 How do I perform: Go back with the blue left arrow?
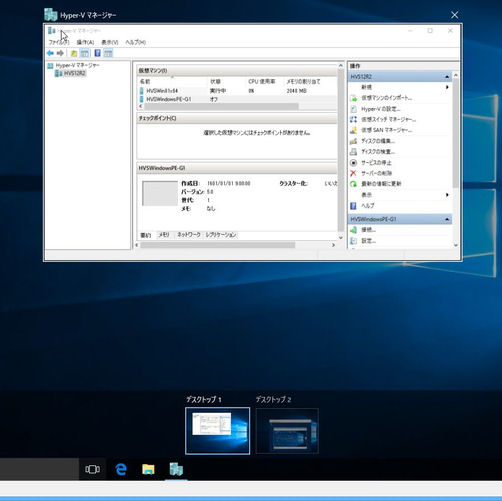pyautogui.click(x=50, y=53)
